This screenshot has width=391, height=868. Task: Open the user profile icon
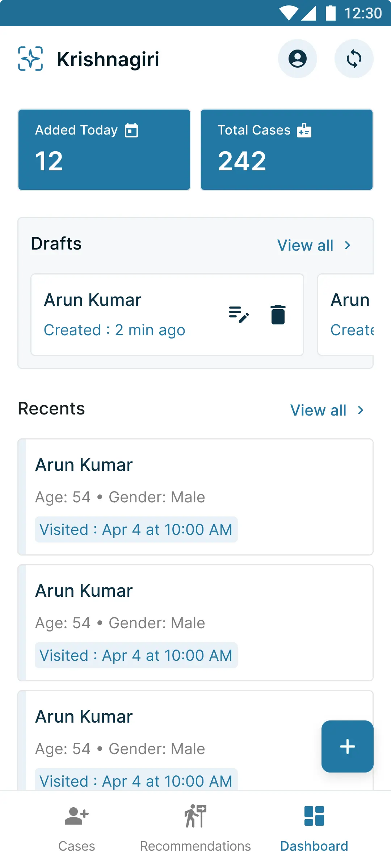[297, 59]
